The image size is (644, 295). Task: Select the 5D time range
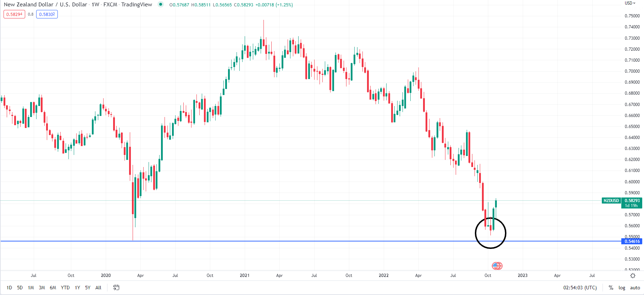pyautogui.click(x=20, y=288)
